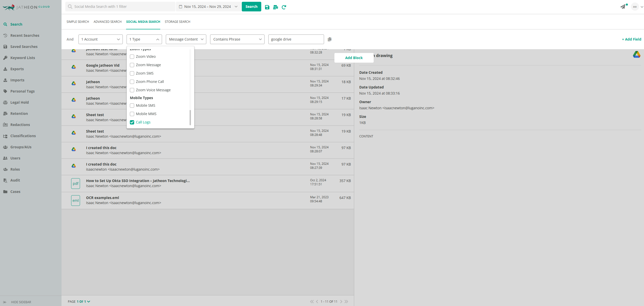The height and width of the screenshot is (306, 644).
Task: Collapse the 1 Type dropdown
Action: click(144, 39)
